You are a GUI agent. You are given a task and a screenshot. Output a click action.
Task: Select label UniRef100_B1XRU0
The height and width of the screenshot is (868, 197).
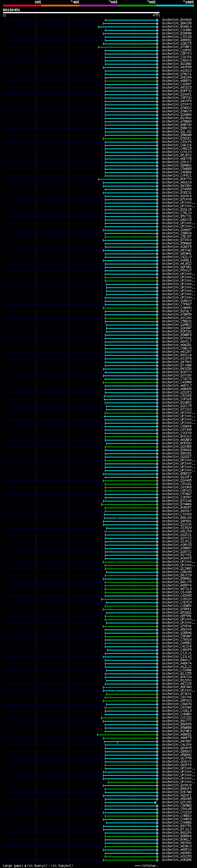point(177,118)
